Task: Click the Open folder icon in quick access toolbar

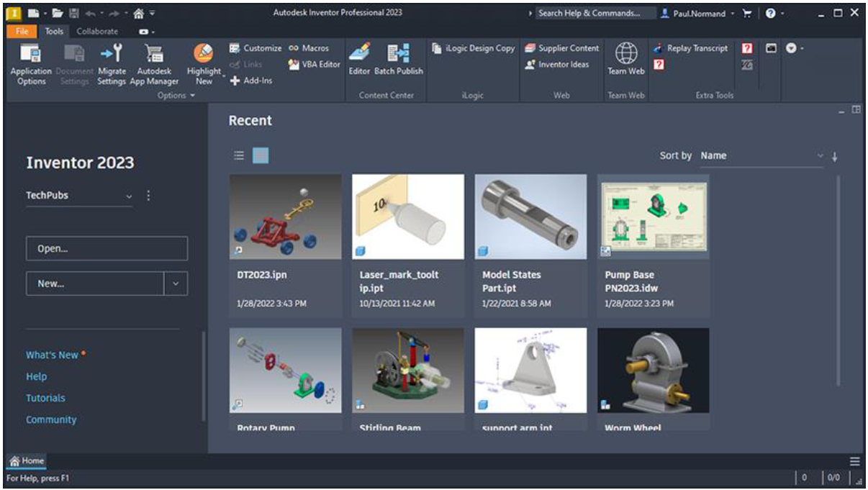Action: coord(56,13)
